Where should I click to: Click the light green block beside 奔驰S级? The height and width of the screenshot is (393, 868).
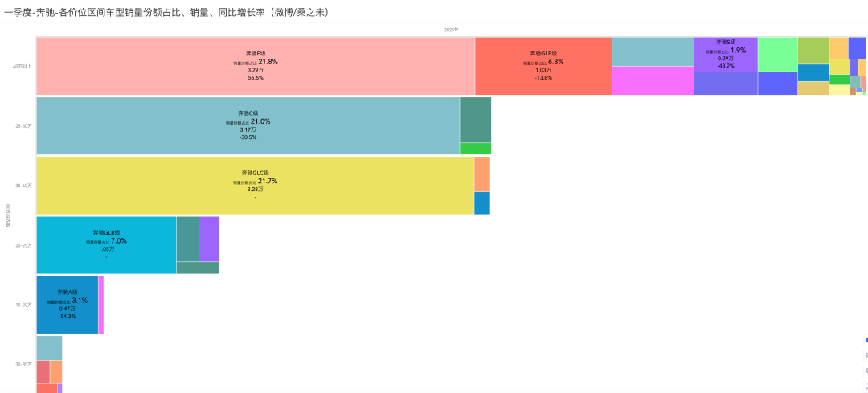click(778, 54)
